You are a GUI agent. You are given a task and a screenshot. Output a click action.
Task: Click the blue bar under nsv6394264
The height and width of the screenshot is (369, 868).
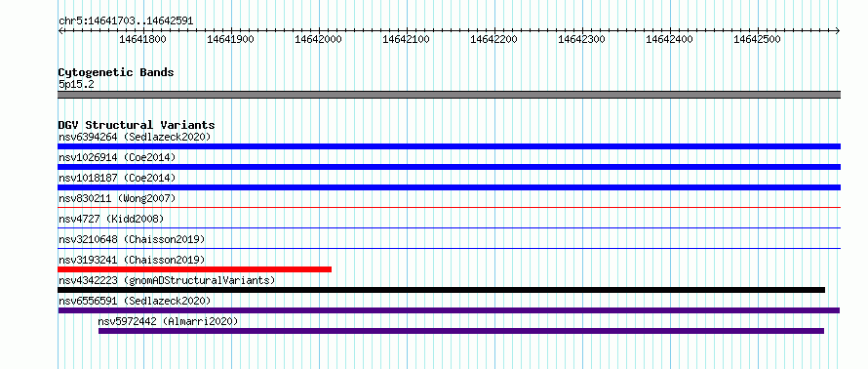(449, 146)
